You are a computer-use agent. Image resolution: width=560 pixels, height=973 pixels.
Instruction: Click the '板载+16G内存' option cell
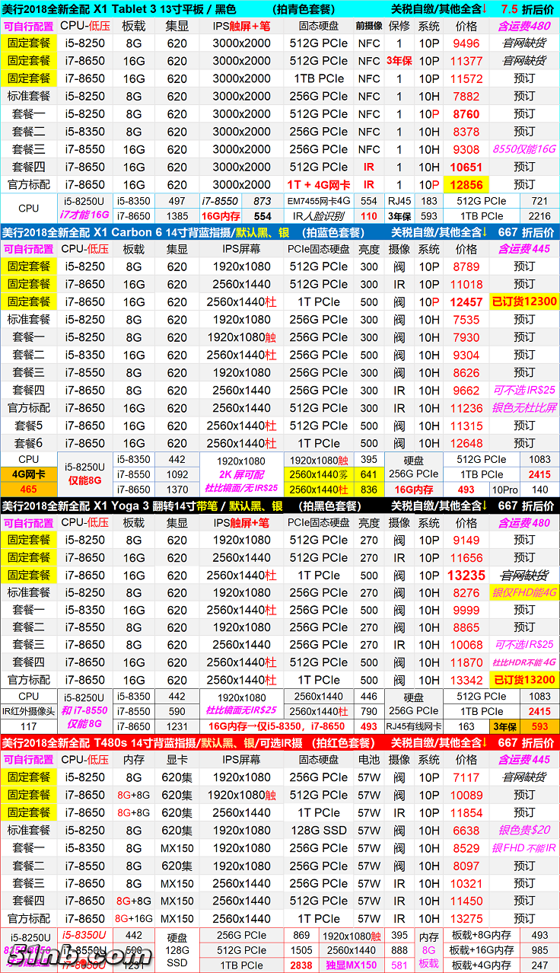482,950
